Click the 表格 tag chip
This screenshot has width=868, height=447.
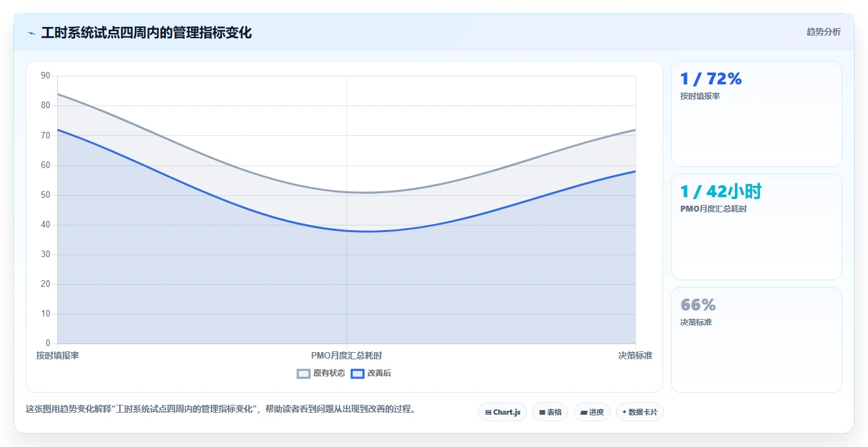tap(550, 412)
